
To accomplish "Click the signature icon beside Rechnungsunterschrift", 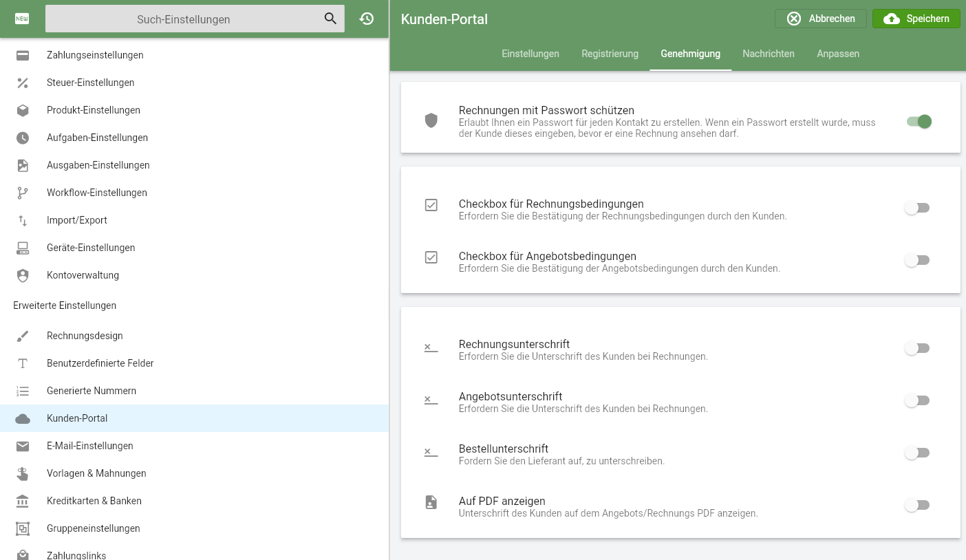I will pyautogui.click(x=431, y=348).
